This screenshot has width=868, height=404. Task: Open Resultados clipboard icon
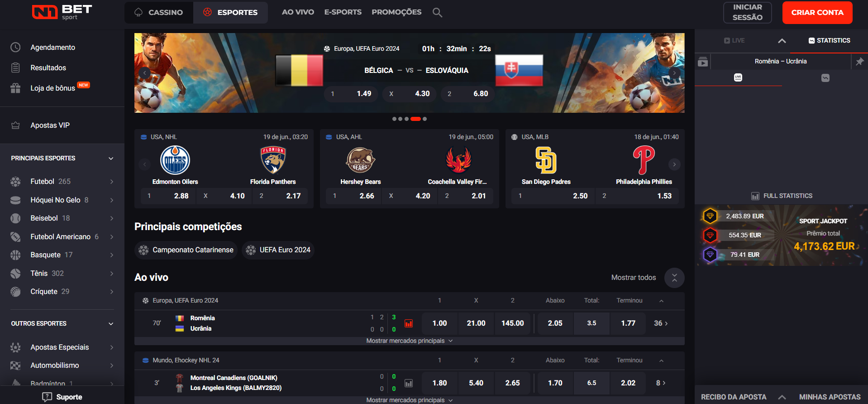tap(15, 67)
